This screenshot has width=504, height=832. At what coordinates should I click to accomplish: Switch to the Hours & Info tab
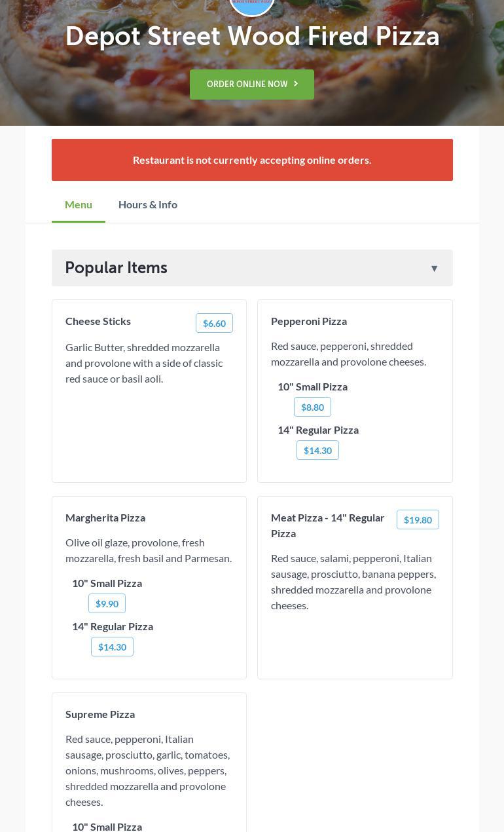(x=147, y=204)
